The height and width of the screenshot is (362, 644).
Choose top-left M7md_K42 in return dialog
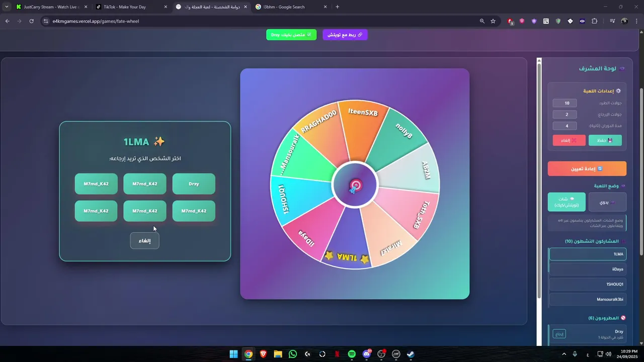point(96,184)
